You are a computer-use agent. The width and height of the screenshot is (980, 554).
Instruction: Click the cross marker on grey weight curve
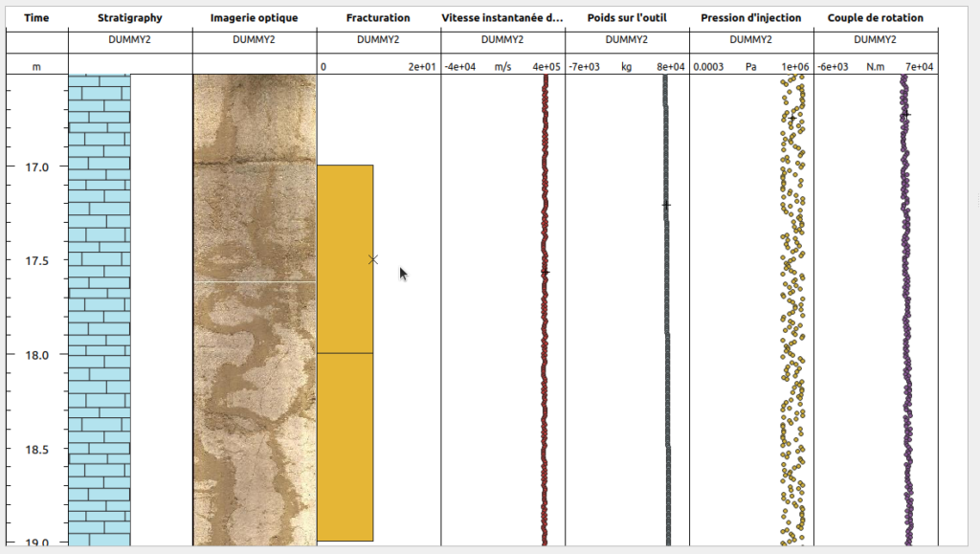(666, 205)
